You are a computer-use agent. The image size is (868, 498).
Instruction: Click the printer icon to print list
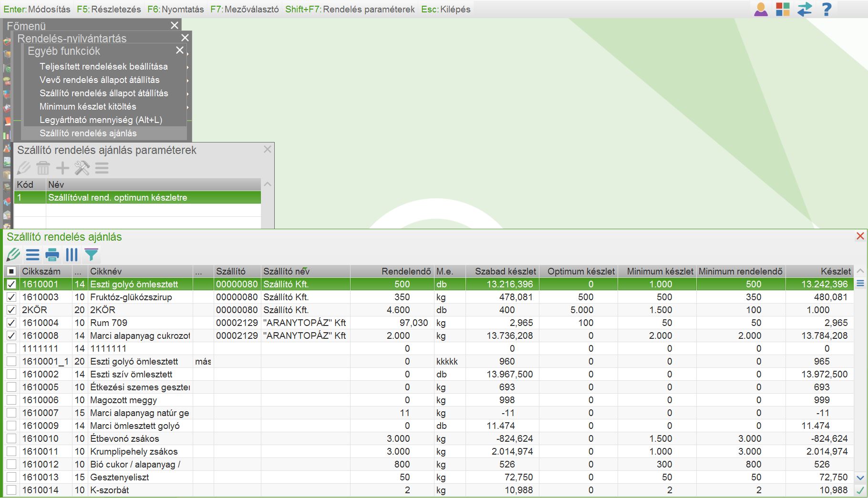click(52, 255)
